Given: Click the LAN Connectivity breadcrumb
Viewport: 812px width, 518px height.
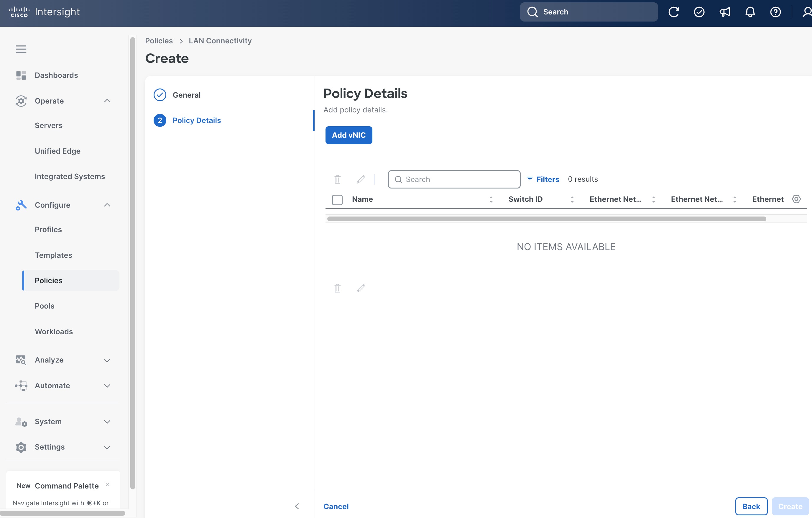Looking at the screenshot, I should [x=220, y=41].
